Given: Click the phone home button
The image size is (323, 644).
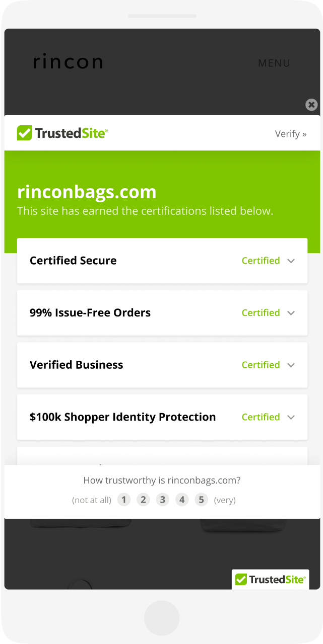Looking at the screenshot, I should click(162, 618).
